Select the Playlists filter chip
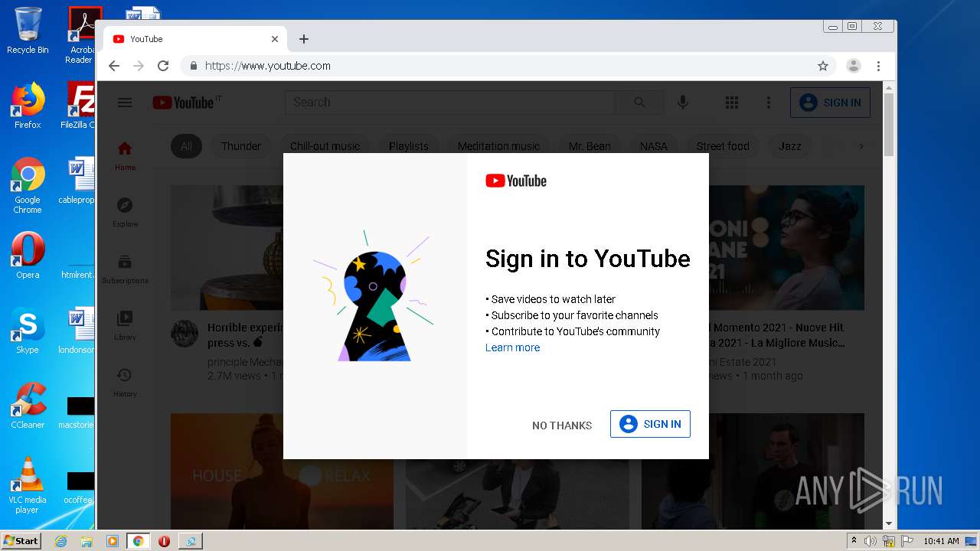Image resolution: width=980 pixels, height=551 pixels. pyautogui.click(x=409, y=146)
